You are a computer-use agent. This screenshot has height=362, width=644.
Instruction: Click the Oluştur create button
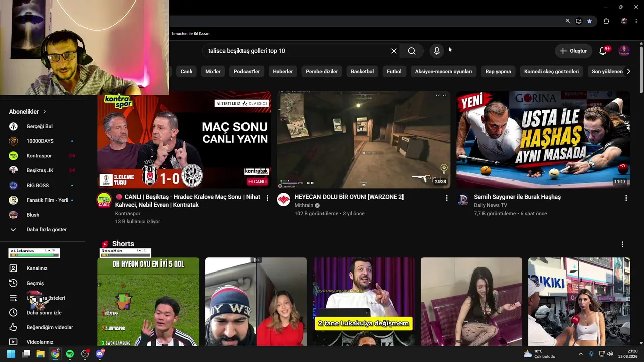[x=573, y=51]
